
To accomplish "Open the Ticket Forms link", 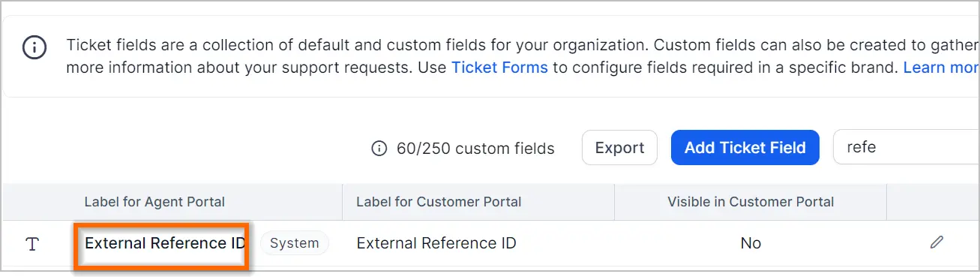I will (499, 68).
